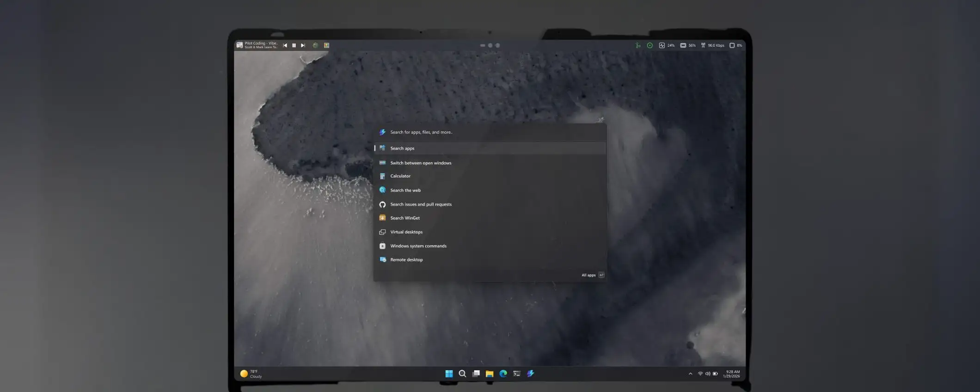This screenshot has width=980, height=392.
Task: Click the battery icon in system tray
Action: click(x=715, y=374)
